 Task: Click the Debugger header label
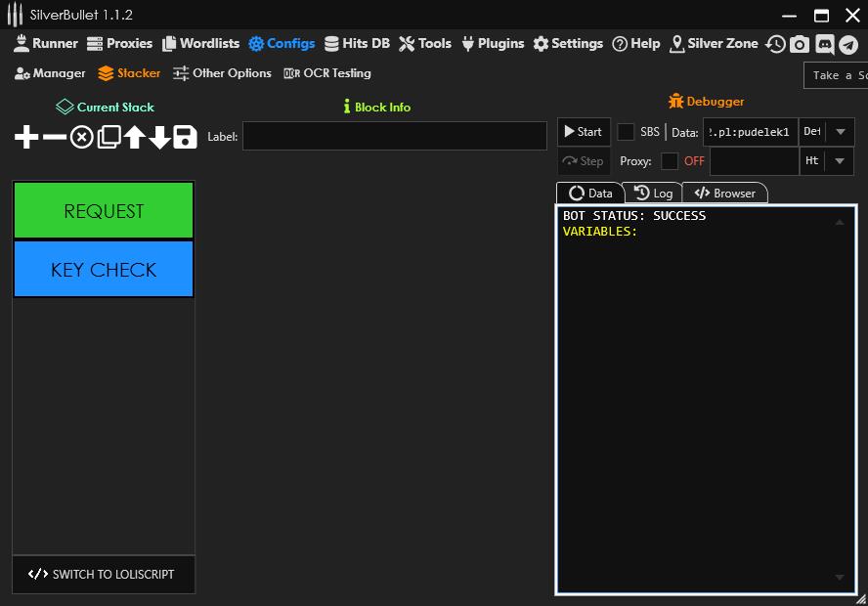tap(707, 102)
